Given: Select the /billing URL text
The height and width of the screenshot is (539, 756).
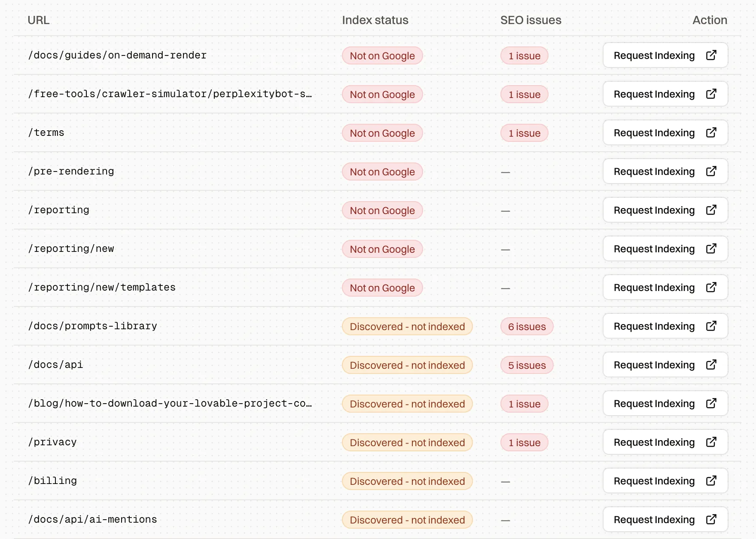Looking at the screenshot, I should pyautogui.click(x=52, y=481).
